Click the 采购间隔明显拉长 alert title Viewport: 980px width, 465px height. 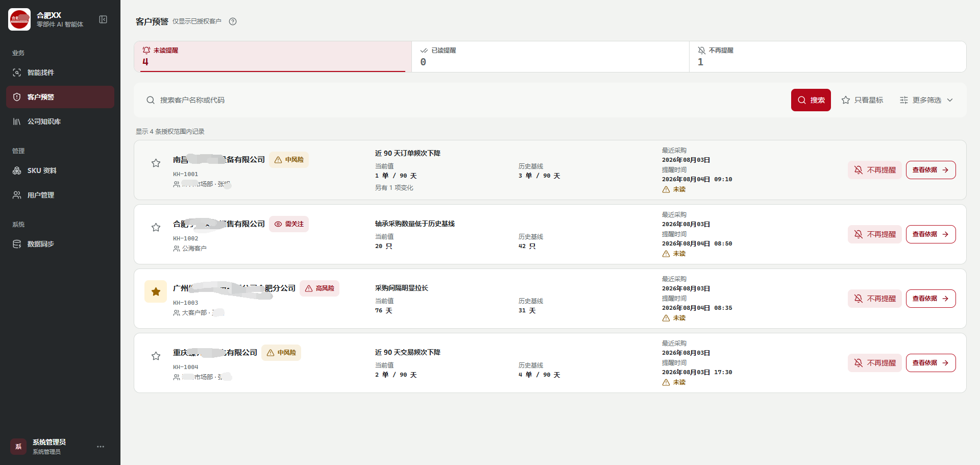click(402, 288)
